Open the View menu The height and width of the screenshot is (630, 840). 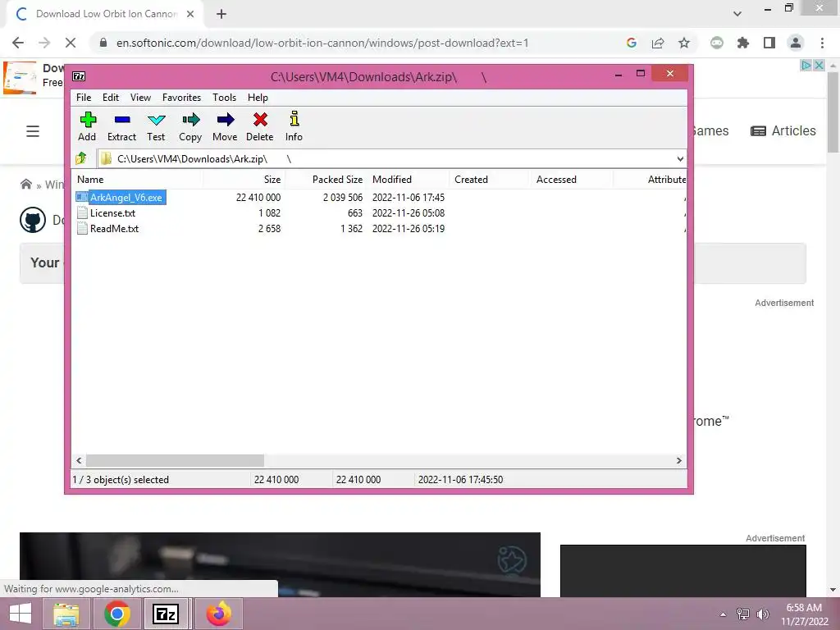tap(140, 98)
